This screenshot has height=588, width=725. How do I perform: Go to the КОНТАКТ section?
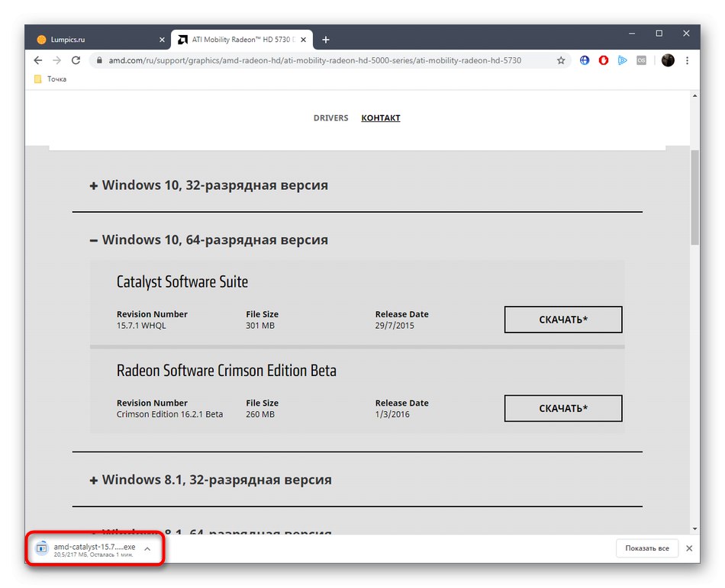tap(381, 118)
